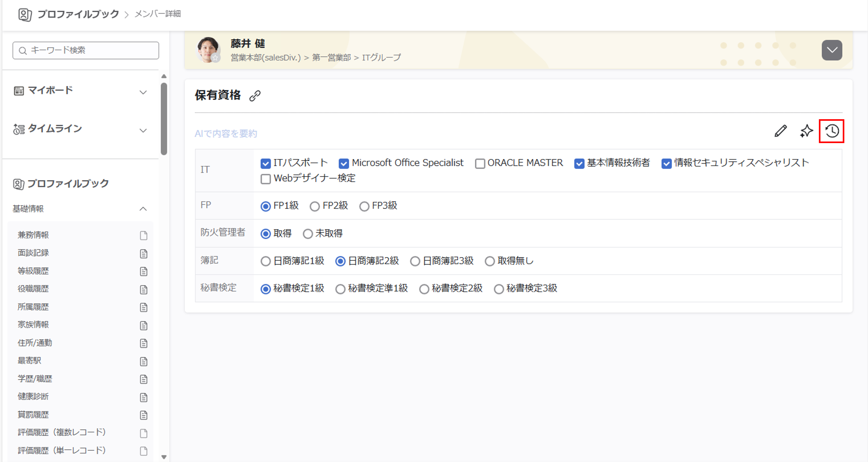Click the document icon next to 面談記録

pos(144,253)
